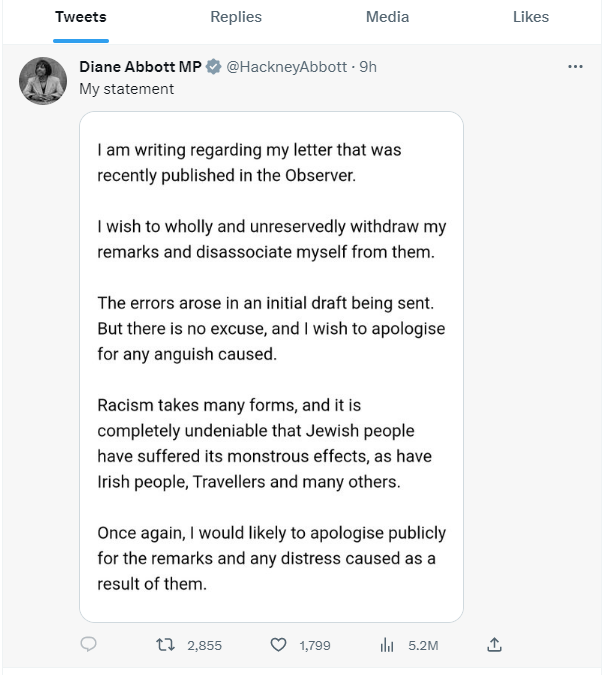Screen dimensions: 603x675
Task: Open the tweet's more options menu
Action: (x=574, y=67)
